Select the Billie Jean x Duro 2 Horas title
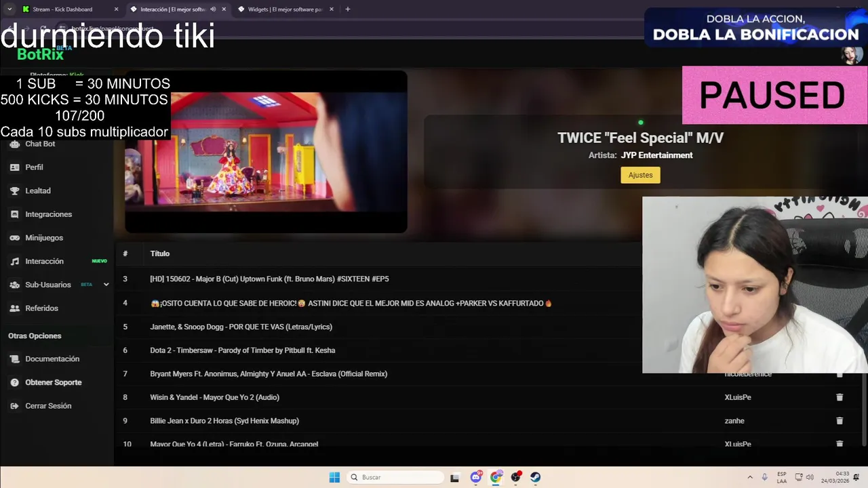 tap(224, 421)
